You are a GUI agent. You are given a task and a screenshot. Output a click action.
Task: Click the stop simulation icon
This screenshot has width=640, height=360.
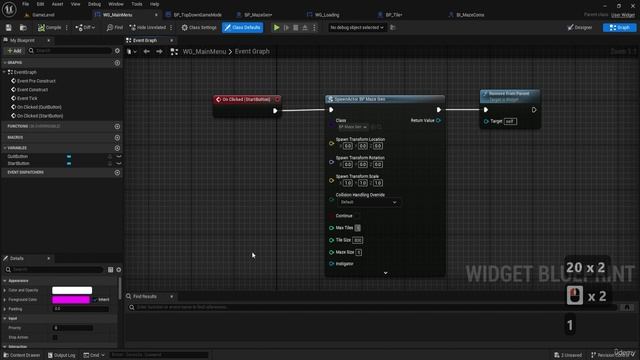296,27
